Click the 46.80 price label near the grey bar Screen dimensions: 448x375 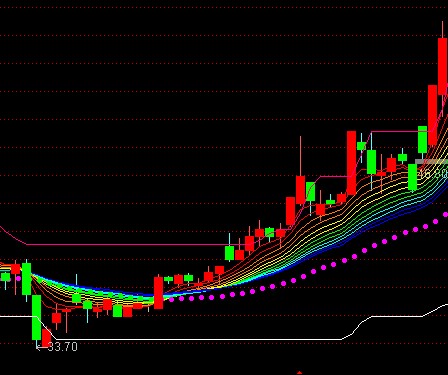[433, 173]
